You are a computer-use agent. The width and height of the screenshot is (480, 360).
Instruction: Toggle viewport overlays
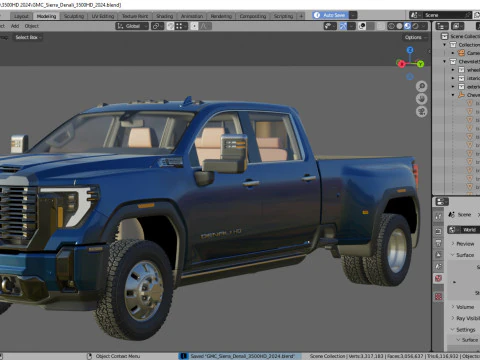pyautogui.click(x=362, y=26)
